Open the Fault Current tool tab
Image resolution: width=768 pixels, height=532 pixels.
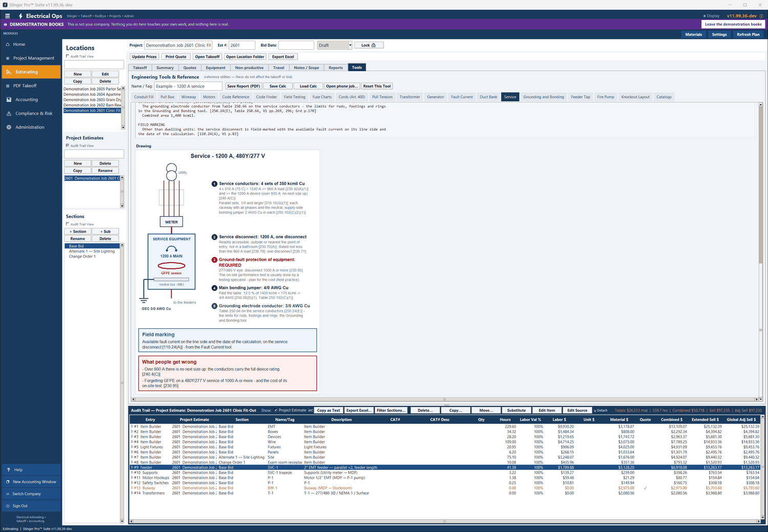click(x=462, y=97)
